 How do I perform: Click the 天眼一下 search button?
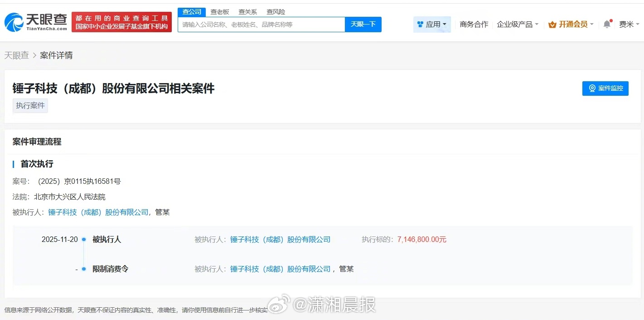click(363, 25)
